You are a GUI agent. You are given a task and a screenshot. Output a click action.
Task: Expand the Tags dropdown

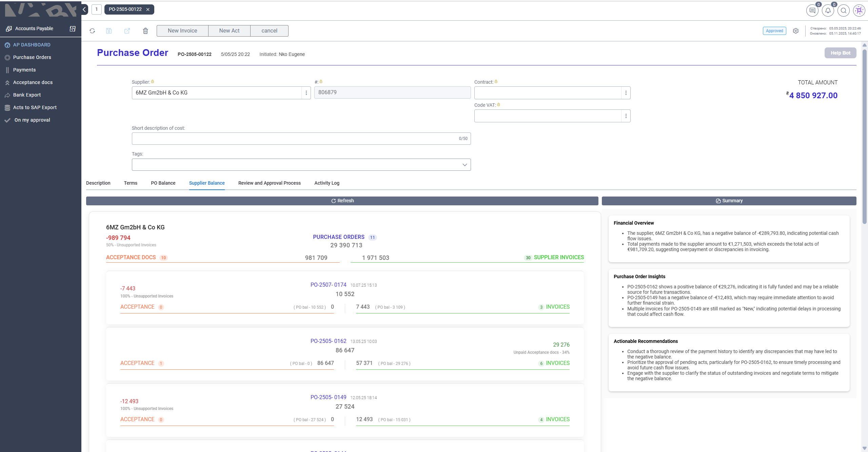465,165
